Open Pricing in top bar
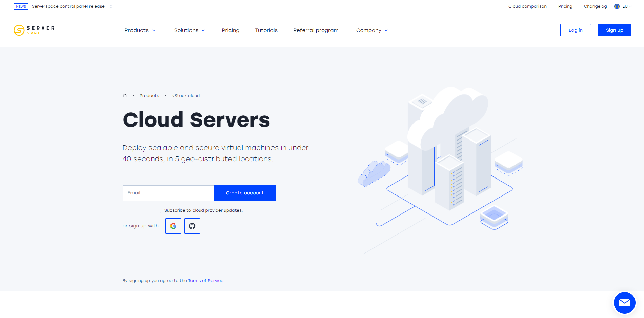This screenshot has height=318, width=644. (x=565, y=6)
